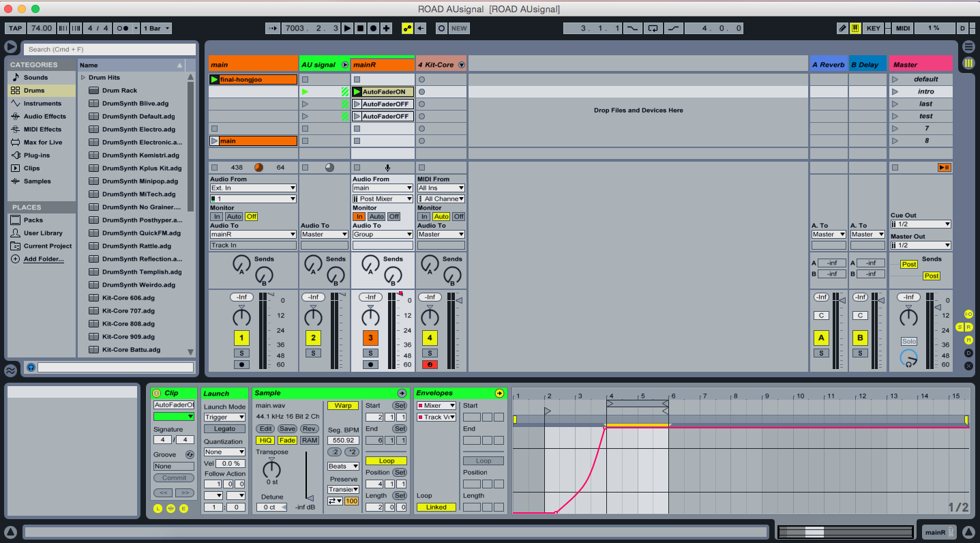Select Sounds browser category

tap(35, 77)
